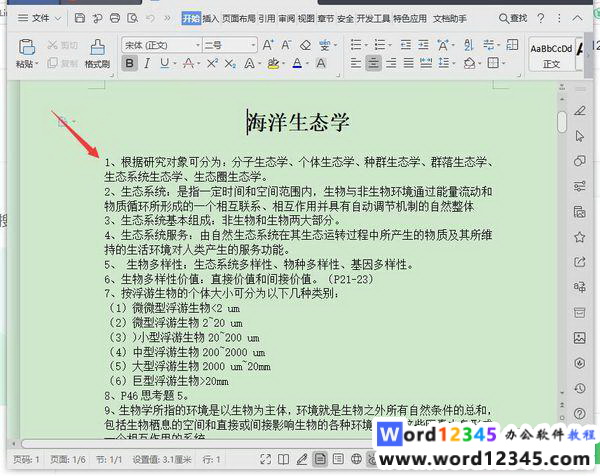Image resolution: width=600 pixels, height=476 pixels.
Task: Toggle Italic formatting button
Action: coord(147,63)
